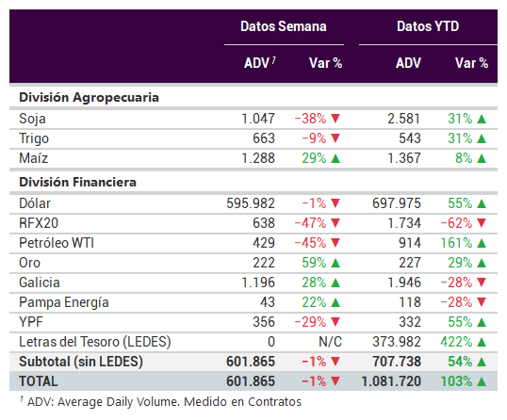This screenshot has width=507, height=420.
Task: Click the red down arrow in RFX20 YTD -62%
Action: (482, 223)
